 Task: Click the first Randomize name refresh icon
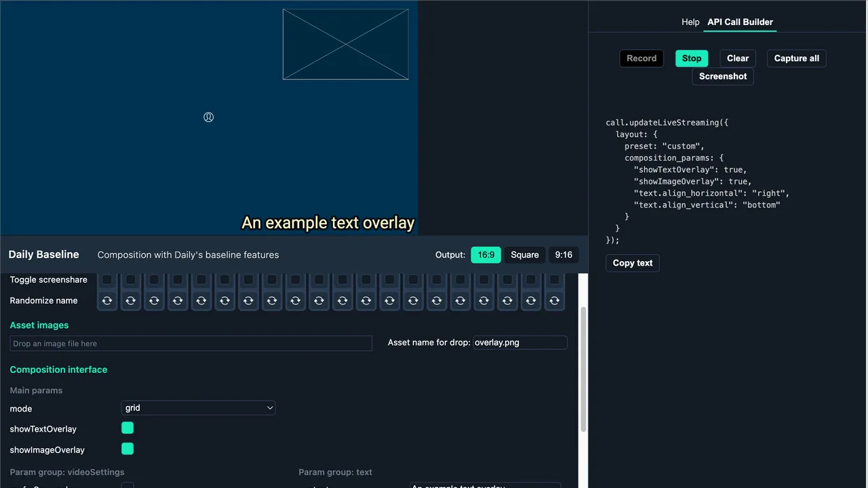[107, 300]
